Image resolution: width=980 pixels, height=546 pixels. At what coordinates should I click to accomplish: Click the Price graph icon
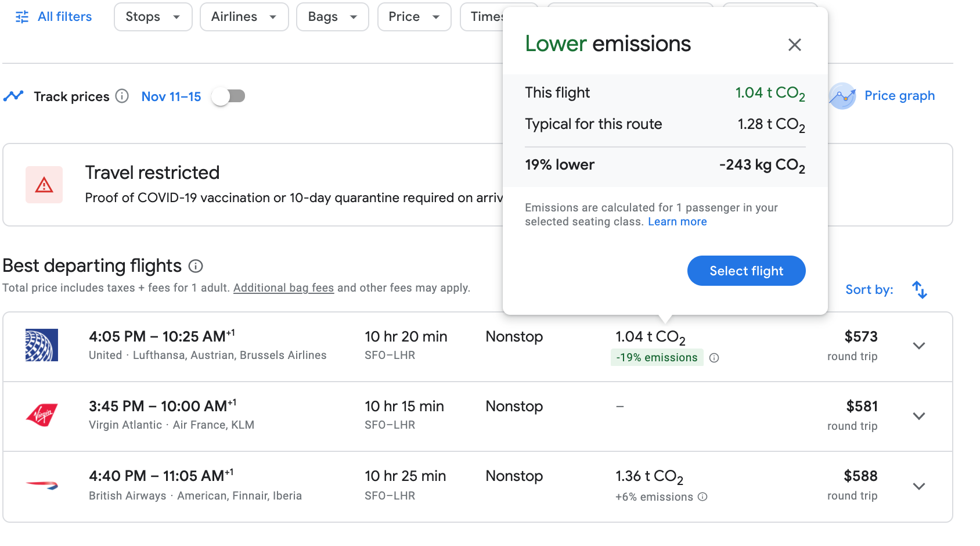pos(842,96)
